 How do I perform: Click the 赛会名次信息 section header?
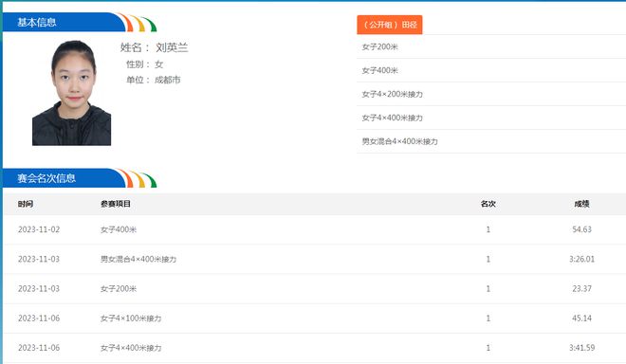tap(46, 178)
